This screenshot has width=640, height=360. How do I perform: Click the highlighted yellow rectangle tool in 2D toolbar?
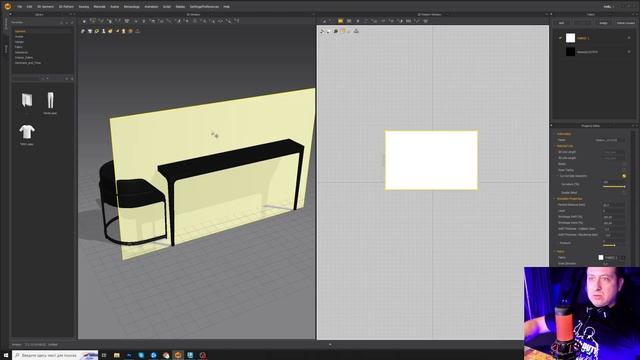pyautogui.click(x=340, y=21)
